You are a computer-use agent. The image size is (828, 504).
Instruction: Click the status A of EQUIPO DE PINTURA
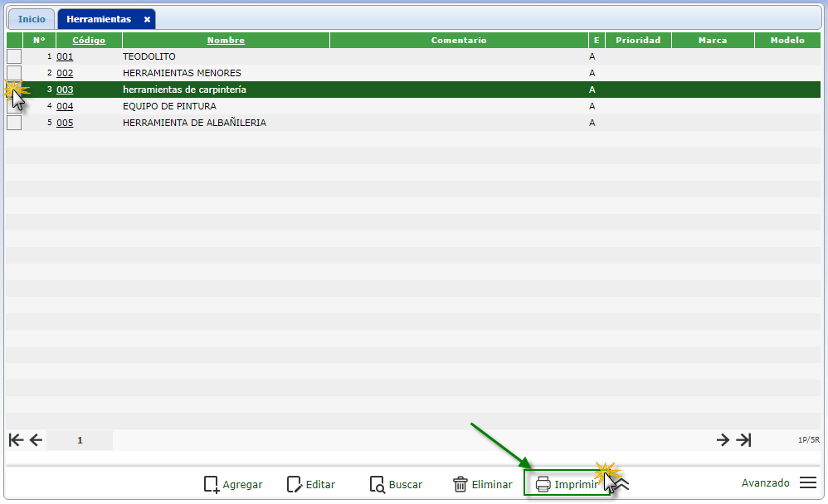tap(592, 106)
